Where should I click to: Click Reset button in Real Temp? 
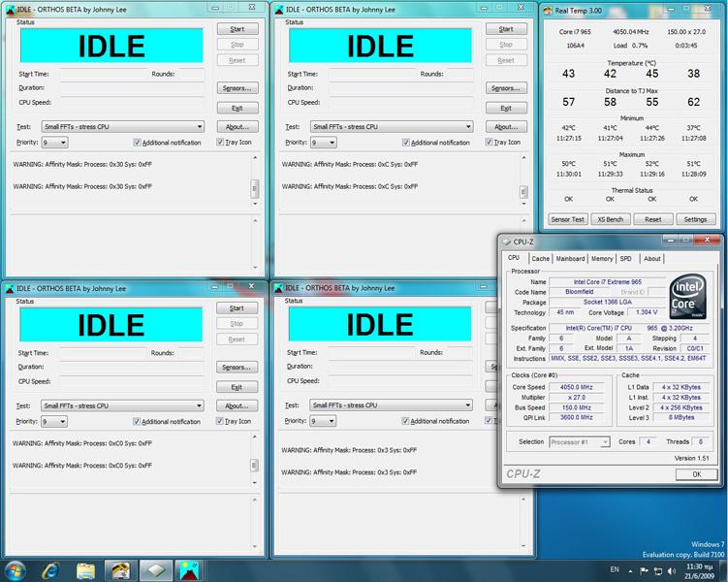(652, 219)
